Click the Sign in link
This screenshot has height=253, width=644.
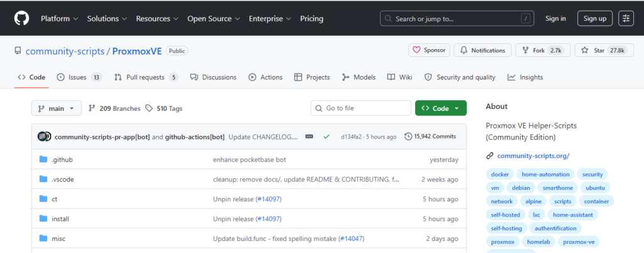pyautogui.click(x=555, y=18)
